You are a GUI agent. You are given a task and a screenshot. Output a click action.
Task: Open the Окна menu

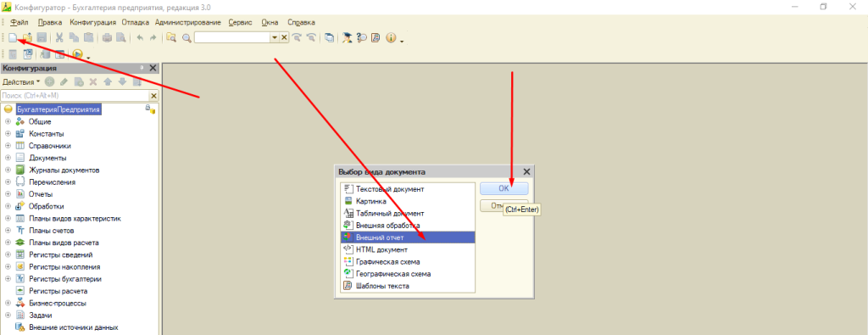point(270,23)
